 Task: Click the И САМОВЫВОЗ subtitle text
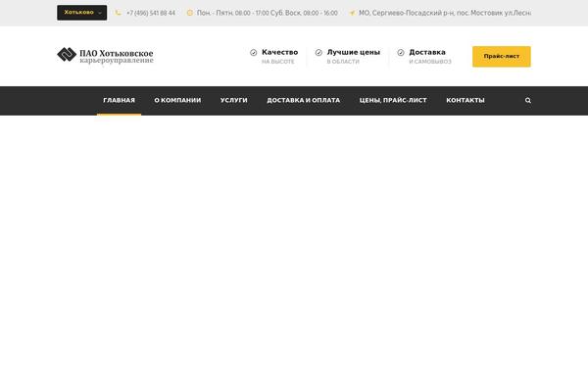pyautogui.click(x=430, y=62)
